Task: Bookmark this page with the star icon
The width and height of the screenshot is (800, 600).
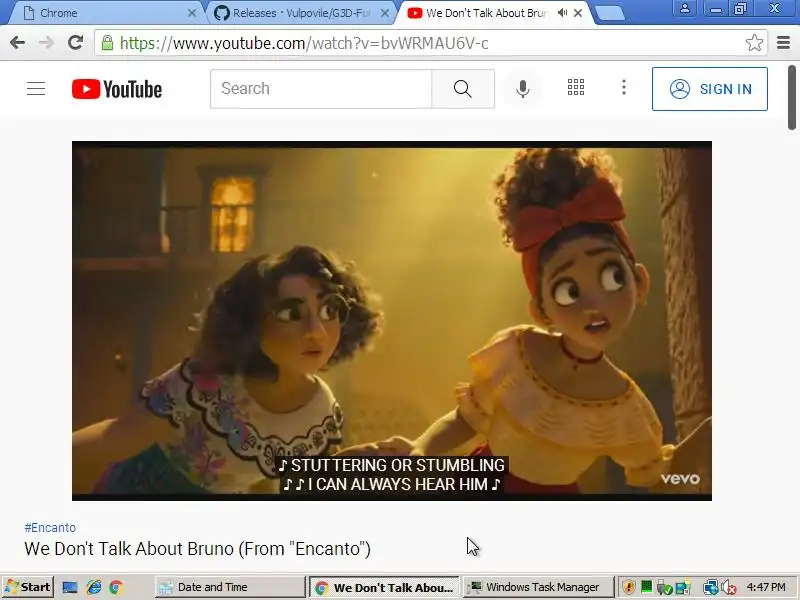Action: [x=754, y=43]
